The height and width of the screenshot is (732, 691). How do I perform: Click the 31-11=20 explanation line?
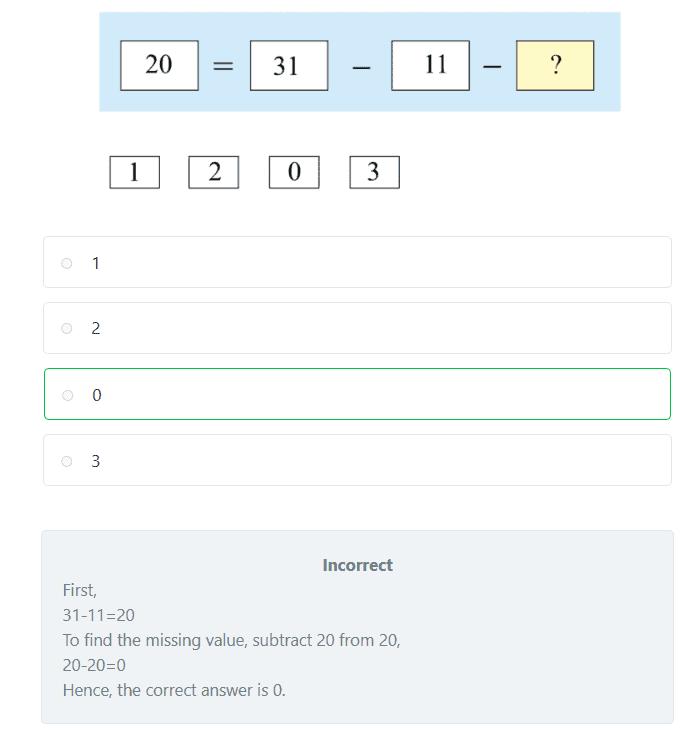click(x=98, y=615)
